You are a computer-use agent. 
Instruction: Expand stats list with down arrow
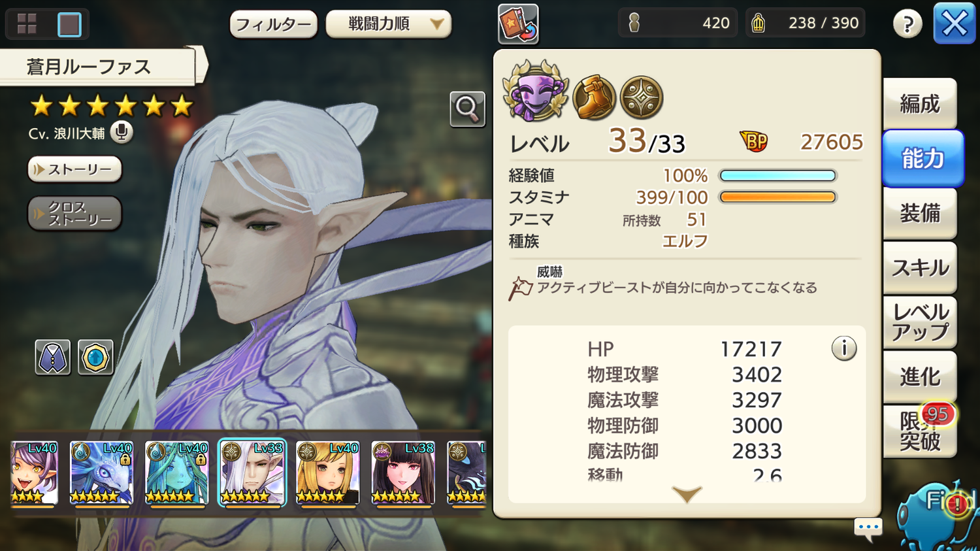pos(687,494)
